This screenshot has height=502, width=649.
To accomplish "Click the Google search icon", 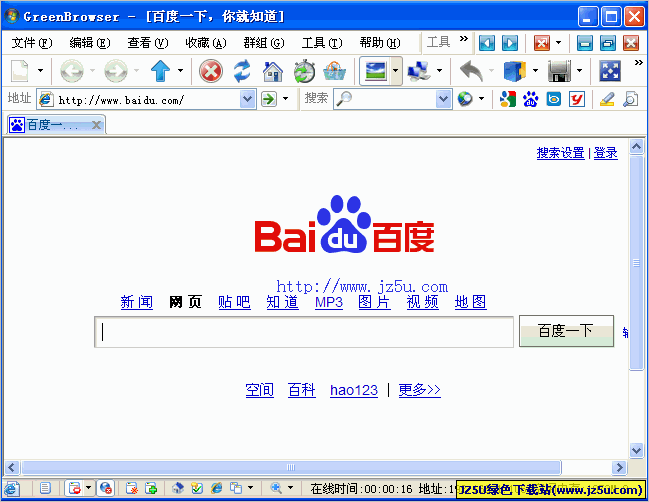I will coord(507,99).
